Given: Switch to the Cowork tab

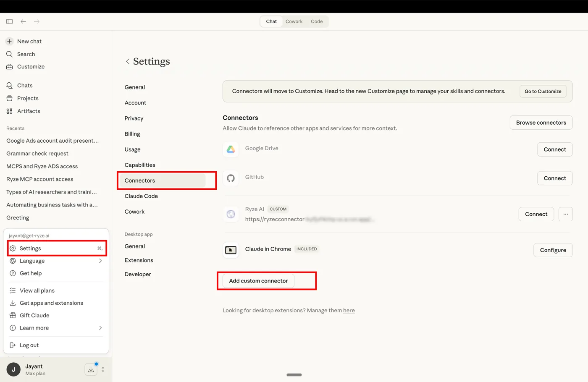Looking at the screenshot, I should [x=294, y=21].
